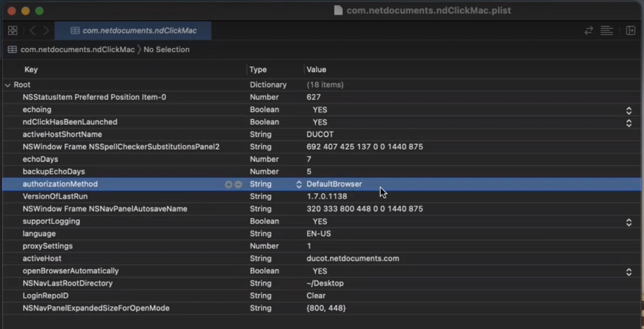The width and height of the screenshot is (644, 329).
Task: Go back with the left chevron
Action: click(32, 31)
